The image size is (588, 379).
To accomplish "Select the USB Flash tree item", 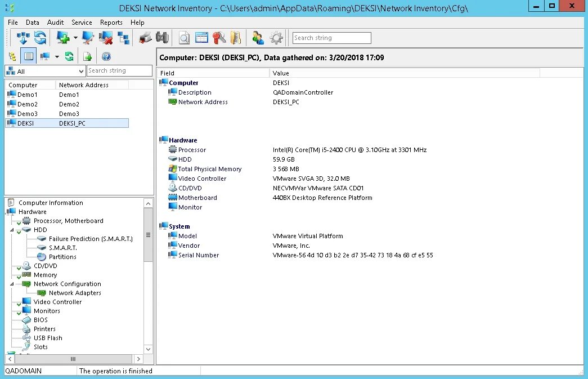I will [x=48, y=338].
